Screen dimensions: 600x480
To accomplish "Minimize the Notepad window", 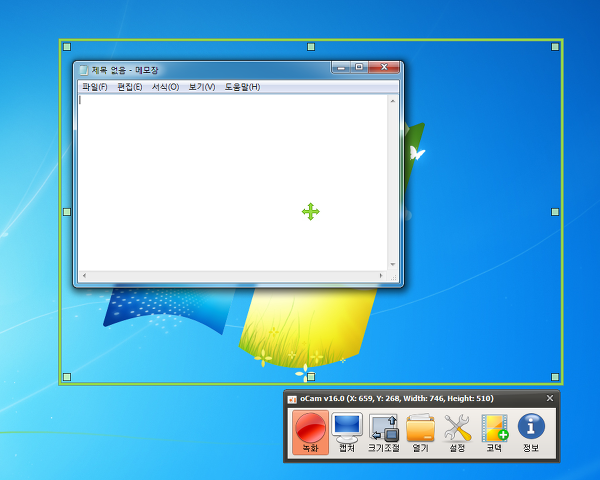I will click(341, 67).
